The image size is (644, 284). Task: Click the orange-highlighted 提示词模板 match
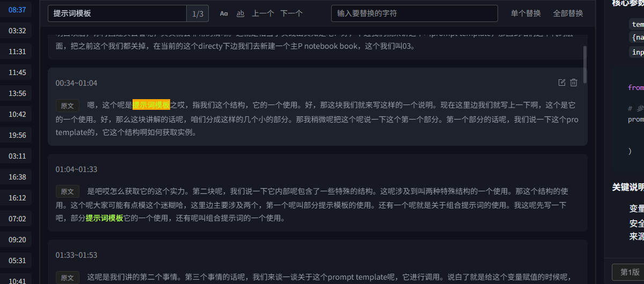[151, 105]
